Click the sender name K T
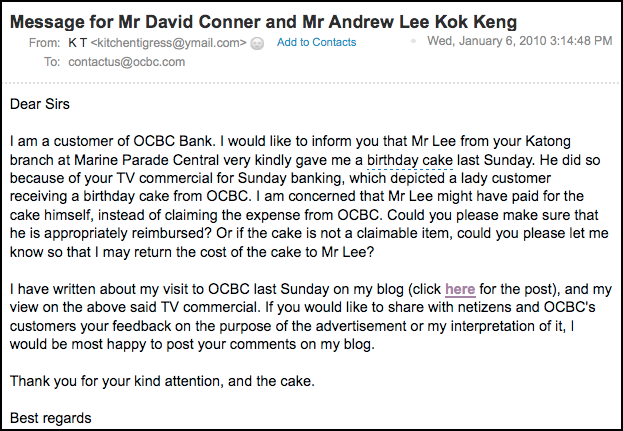Screen dimensions: 623x431 pyautogui.click(x=77, y=43)
